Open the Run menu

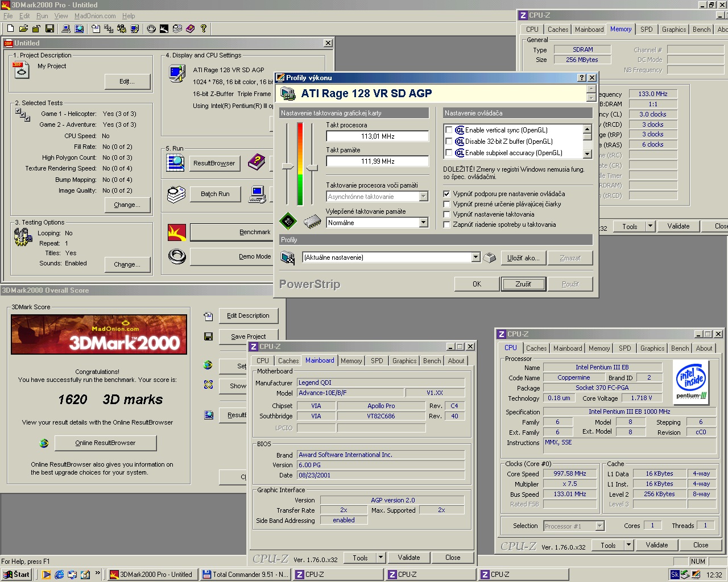click(42, 16)
